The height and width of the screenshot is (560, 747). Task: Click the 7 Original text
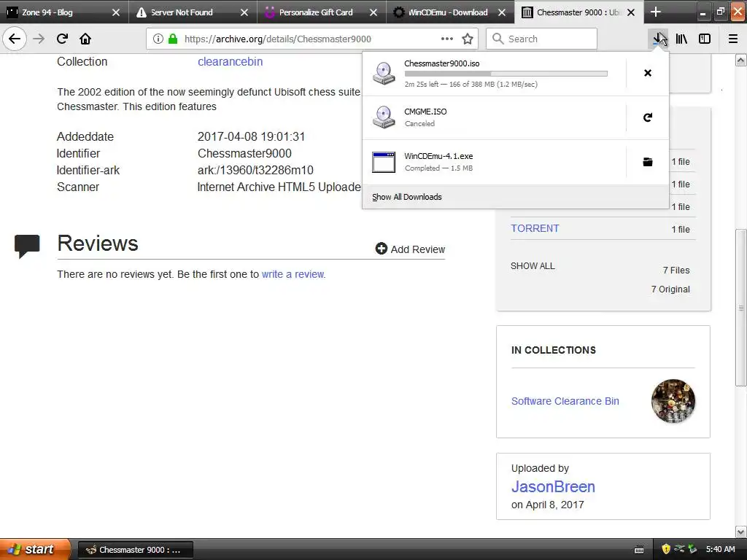coord(670,289)
